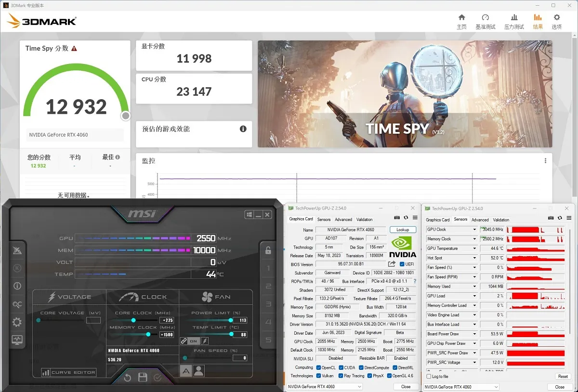Click the Reset button in Sensors GPU-Z

[x=563, y=377]
